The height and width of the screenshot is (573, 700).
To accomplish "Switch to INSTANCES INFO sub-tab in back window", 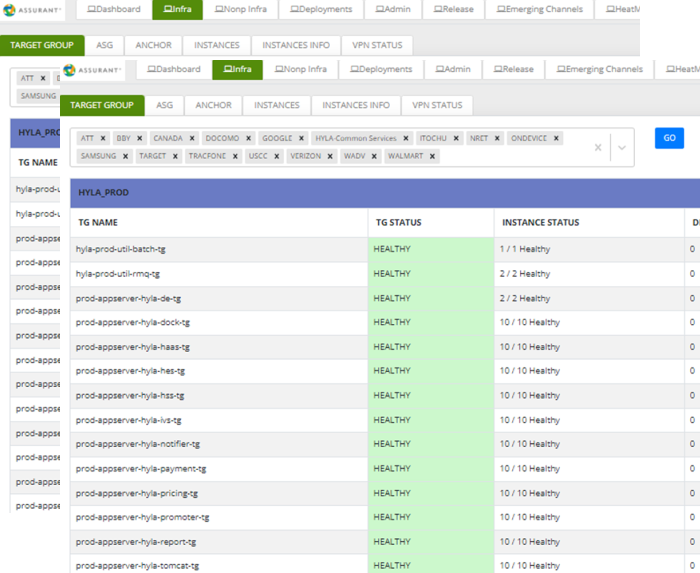I will point(296,45).
